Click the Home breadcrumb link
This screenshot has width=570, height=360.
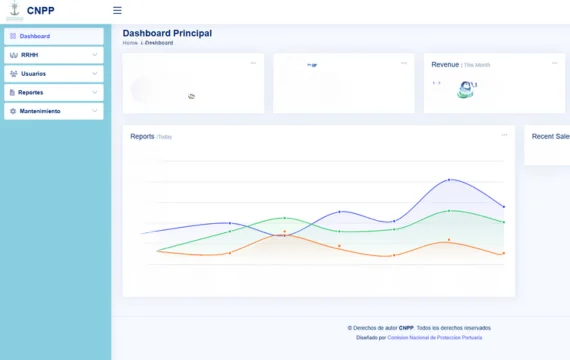(x=130, y=43)
